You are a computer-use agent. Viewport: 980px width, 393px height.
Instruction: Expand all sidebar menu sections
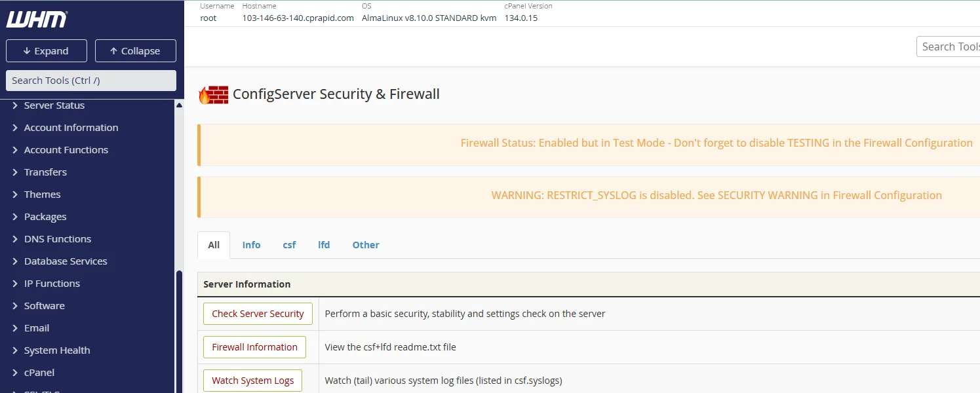point(46,51)
